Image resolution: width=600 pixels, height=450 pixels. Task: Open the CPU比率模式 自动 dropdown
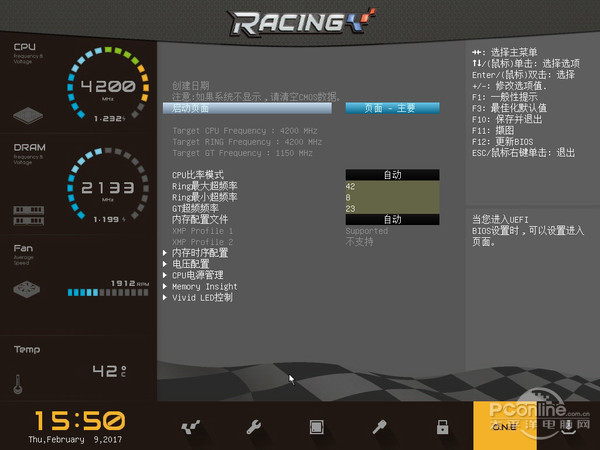point(392,175)
